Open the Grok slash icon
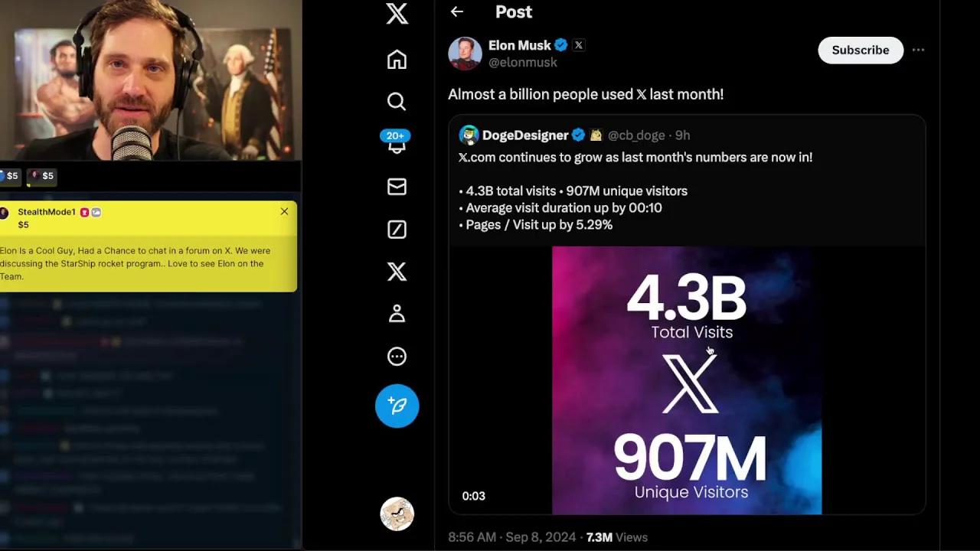Image resolution: width=980 pixels, height=551 pixels. pos(397,229)
